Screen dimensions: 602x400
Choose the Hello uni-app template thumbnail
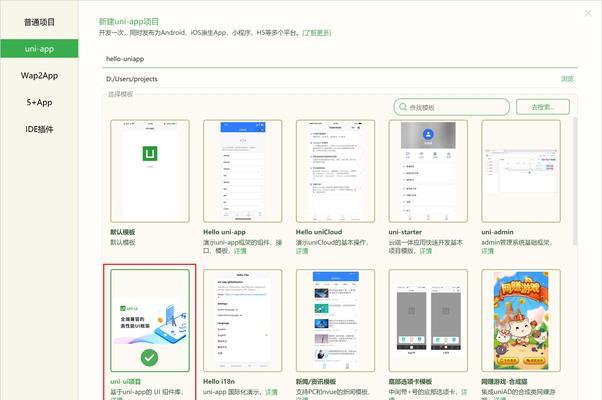(x=243, y=171)
